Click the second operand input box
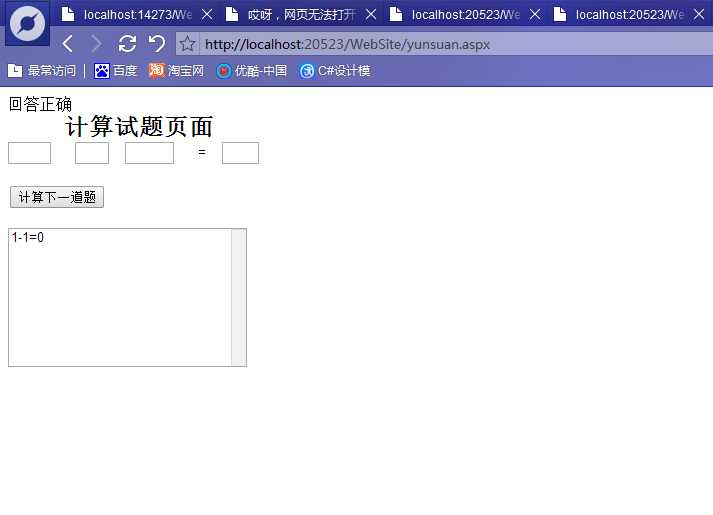713x515 pixels. click(x=149, y=153)
